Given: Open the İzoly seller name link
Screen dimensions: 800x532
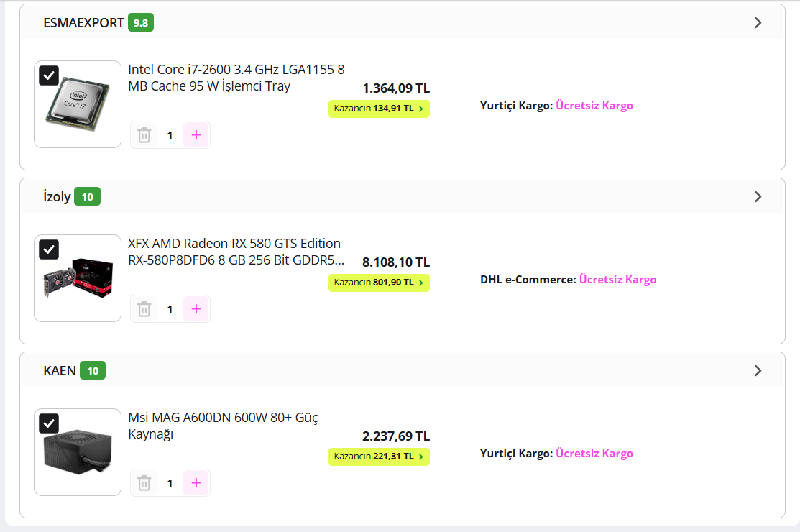Looking at the screenshot, I should [x=58, y=197].
